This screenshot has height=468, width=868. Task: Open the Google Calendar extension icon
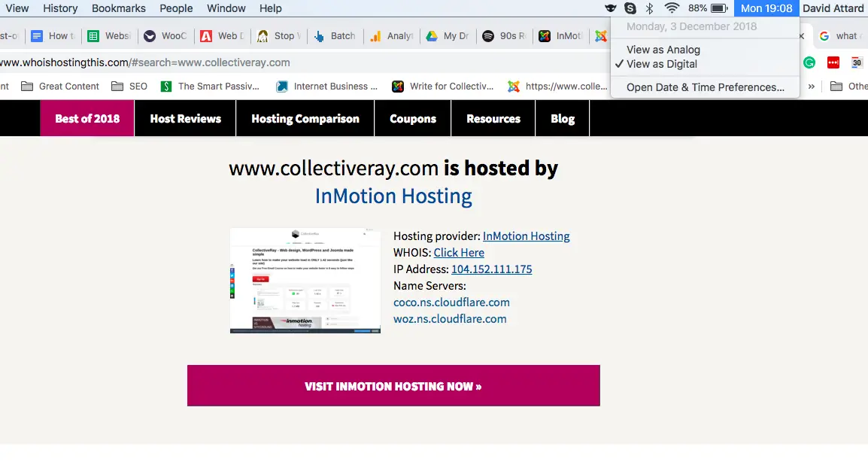[857, 62]
